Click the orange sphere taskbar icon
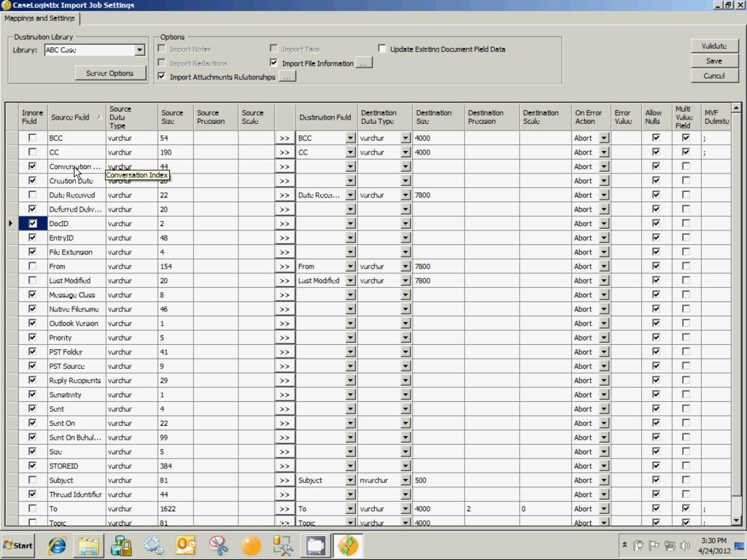This screenshot has width=747, height=560. 250,545
